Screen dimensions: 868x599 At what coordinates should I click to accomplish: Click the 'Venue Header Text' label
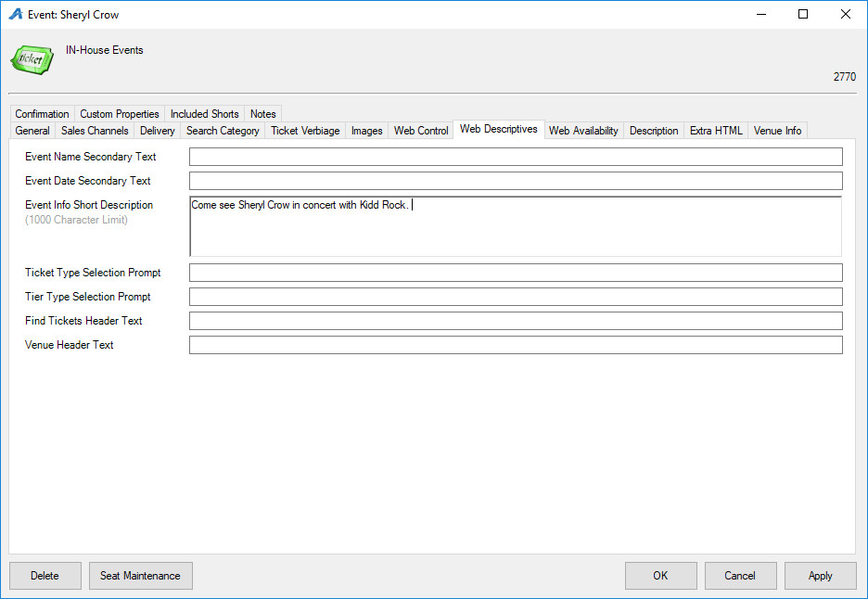70,345
